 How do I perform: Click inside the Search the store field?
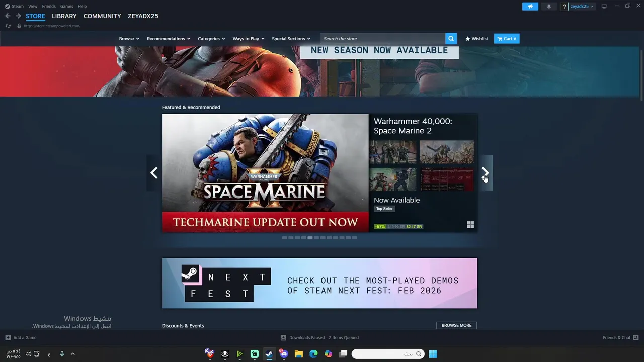pos(382,39)
